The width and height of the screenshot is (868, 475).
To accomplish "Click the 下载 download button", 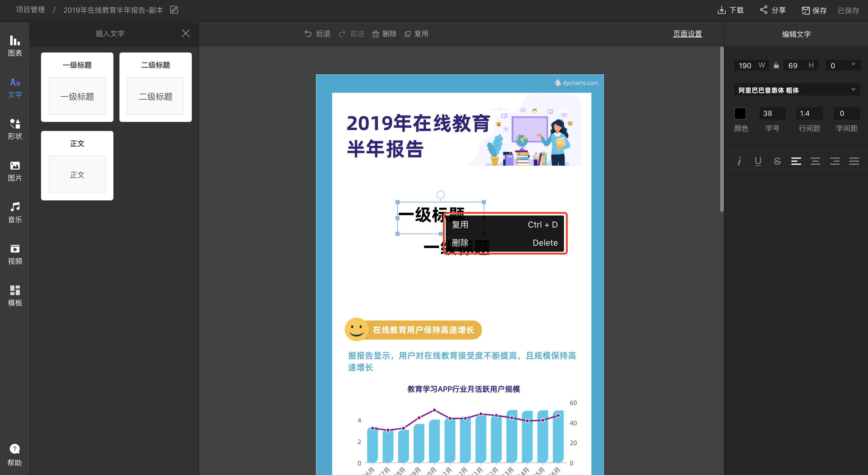I will point(730,10).
